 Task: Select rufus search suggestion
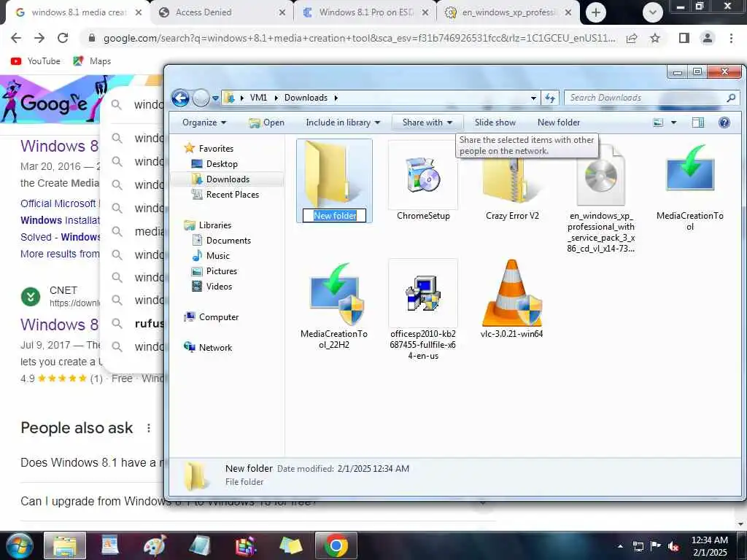click(x=150, y=323)
